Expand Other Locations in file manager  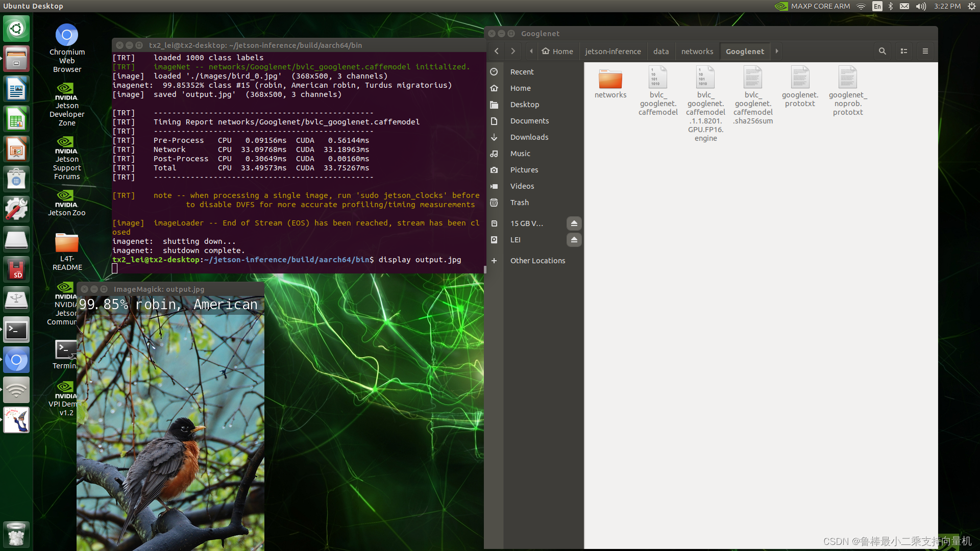coord(536,260)
